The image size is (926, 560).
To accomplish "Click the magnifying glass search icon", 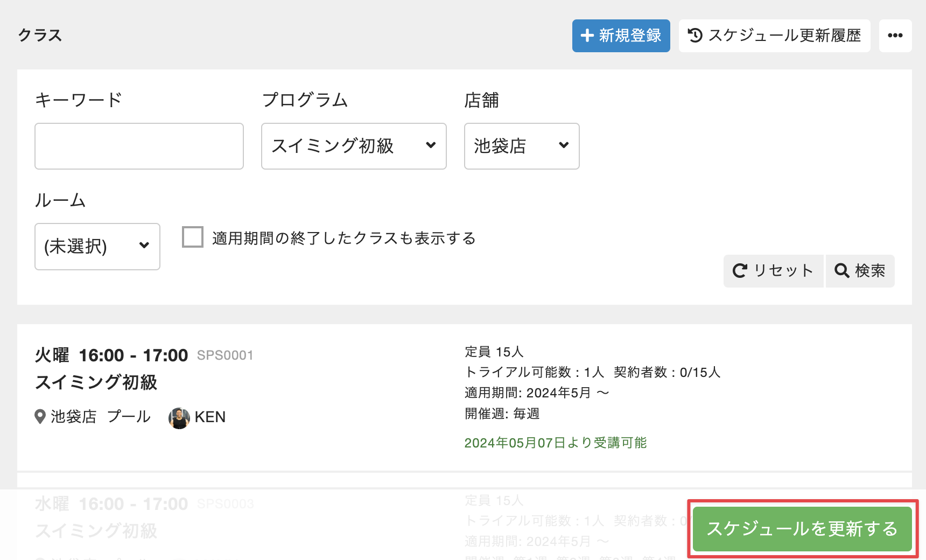I will coord(841,270).
